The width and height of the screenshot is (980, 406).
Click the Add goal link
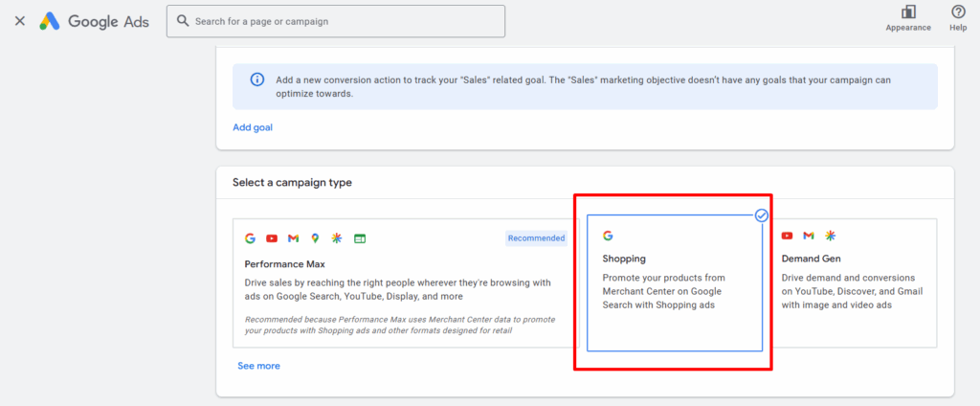pyautogui.click(x=253, y=127)
